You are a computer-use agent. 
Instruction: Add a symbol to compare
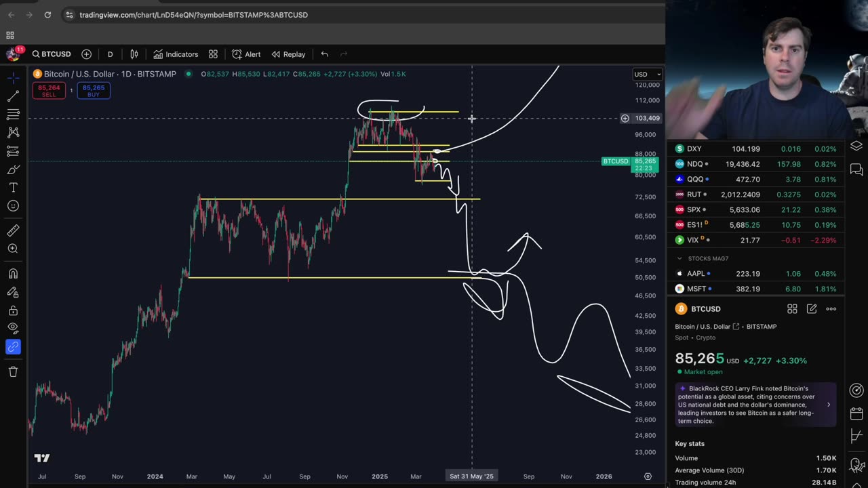click(x=86, y=54)
